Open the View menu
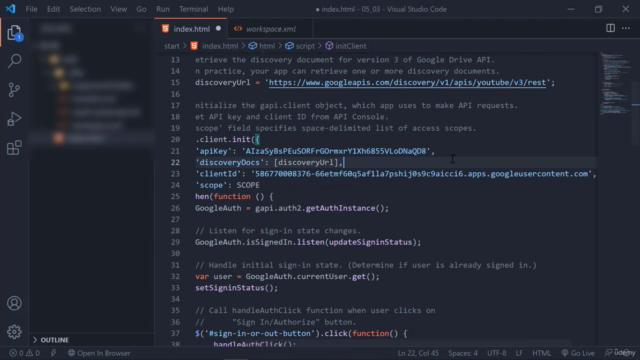 coord(119,9)
